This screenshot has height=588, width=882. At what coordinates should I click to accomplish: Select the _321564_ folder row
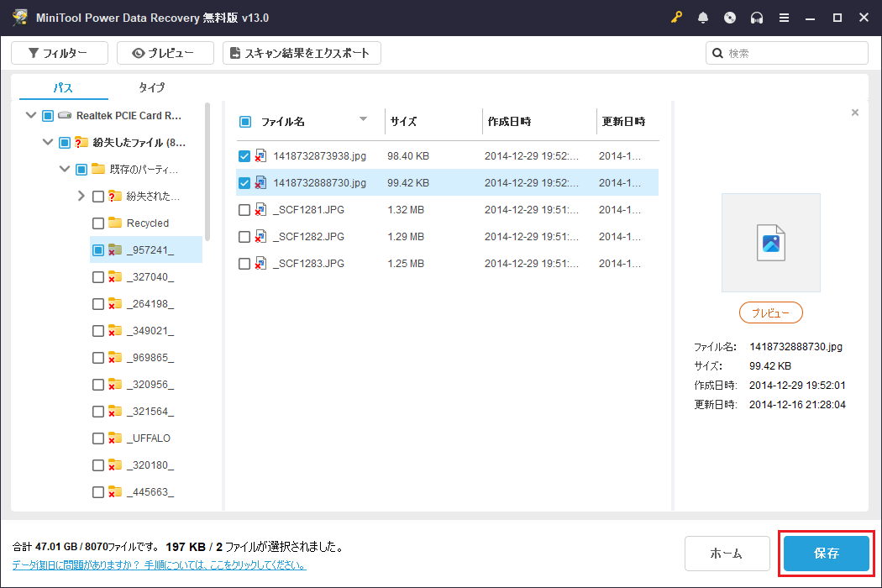coord(146,412)
